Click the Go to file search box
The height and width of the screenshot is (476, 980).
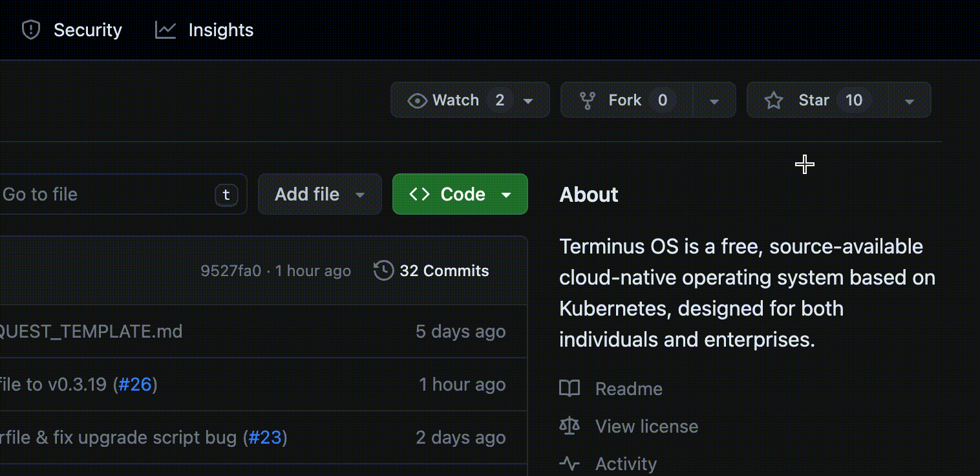tap(97, 193)
